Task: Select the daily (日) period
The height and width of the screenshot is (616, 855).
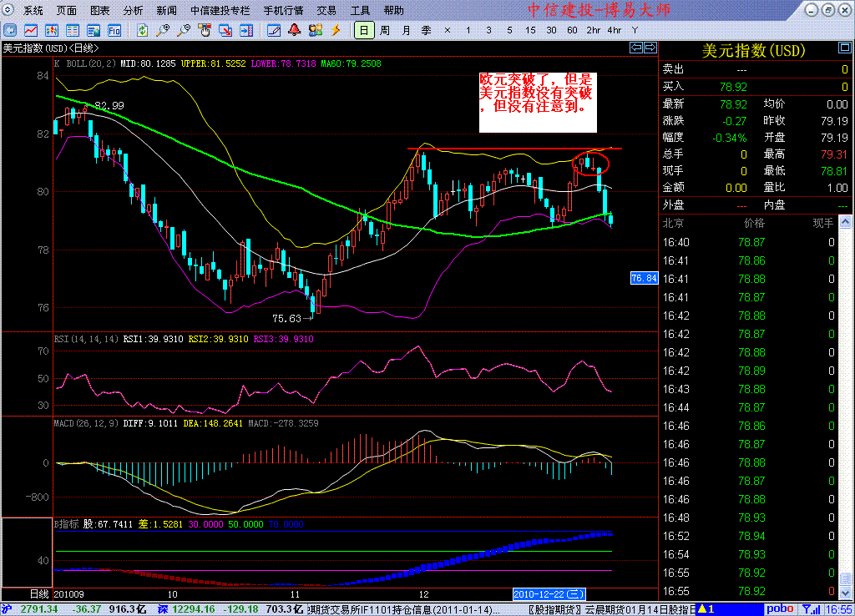Action: (364, 31)
